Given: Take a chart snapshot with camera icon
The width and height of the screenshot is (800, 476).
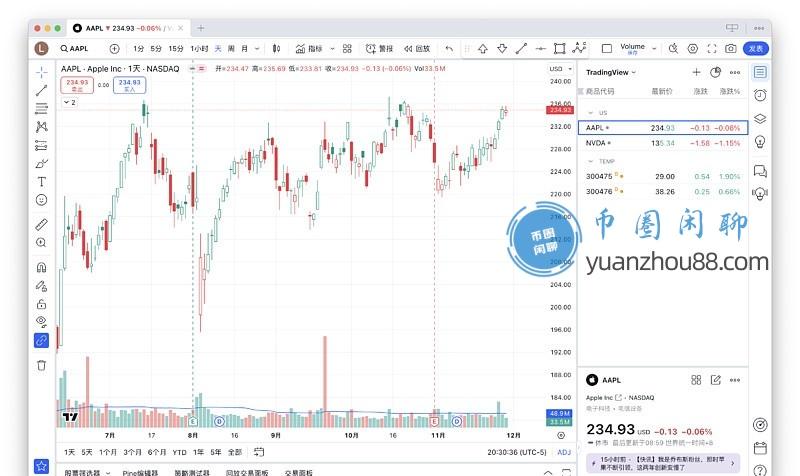Looking at the screenshot, I should (x=731, y=48).
